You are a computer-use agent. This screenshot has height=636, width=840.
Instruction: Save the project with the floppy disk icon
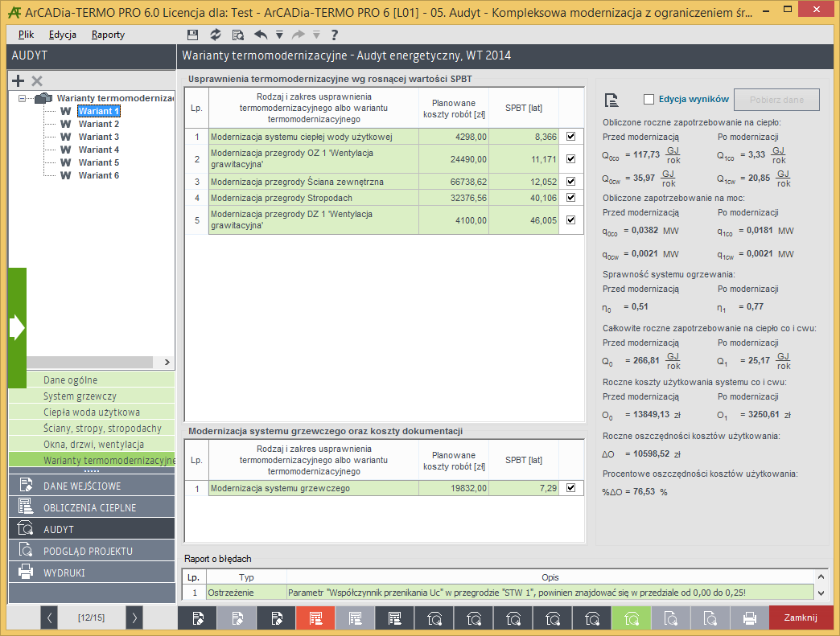click(x=193, y=35)
